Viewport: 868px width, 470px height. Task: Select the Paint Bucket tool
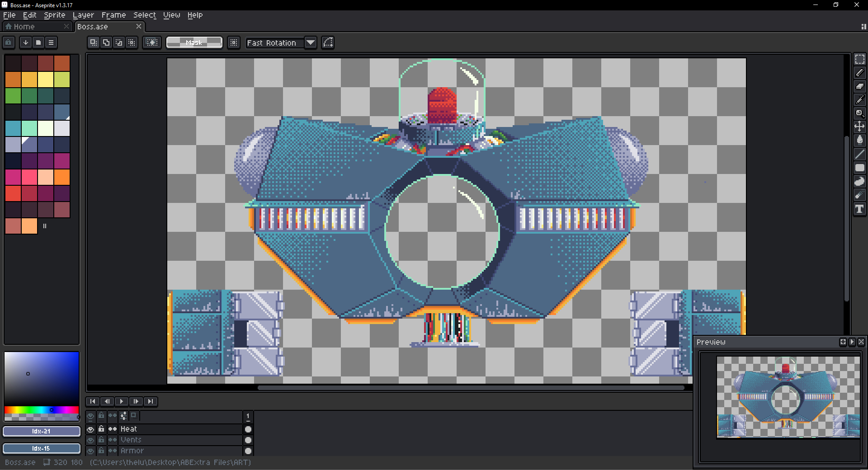[859, 140]
